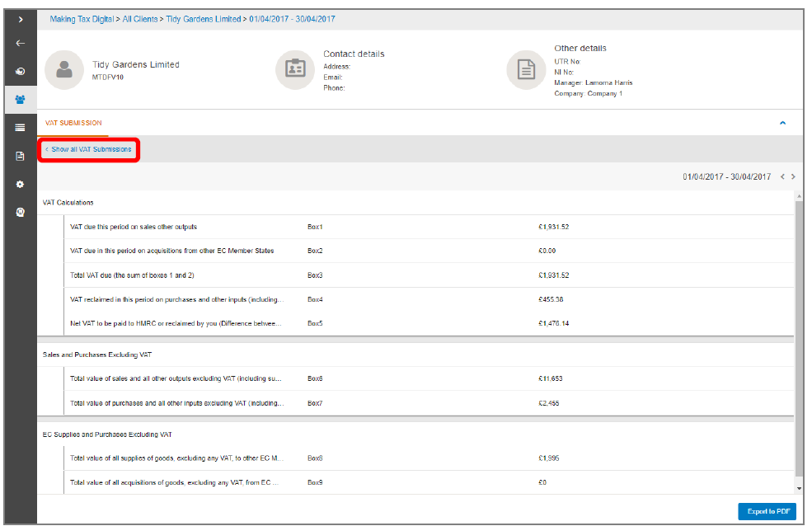Open the list view icon in sidebar
The width and height of the screenshot is (812, 526).
click(20, 128)
